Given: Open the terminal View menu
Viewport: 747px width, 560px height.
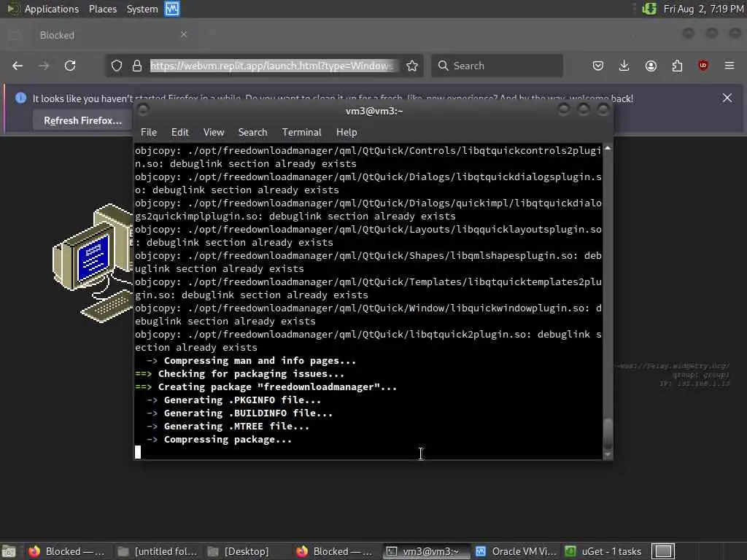Looking at the screenshot, I should [x=214, y=133].
